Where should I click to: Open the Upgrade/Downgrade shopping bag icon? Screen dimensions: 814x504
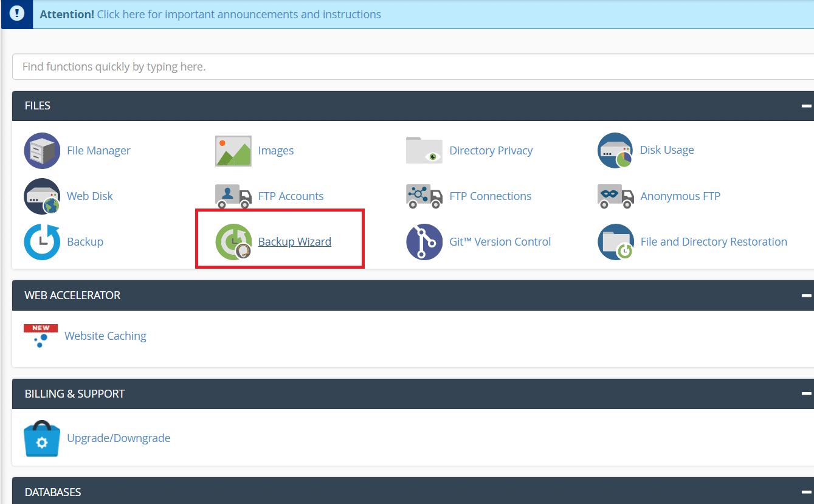point(42,438)
